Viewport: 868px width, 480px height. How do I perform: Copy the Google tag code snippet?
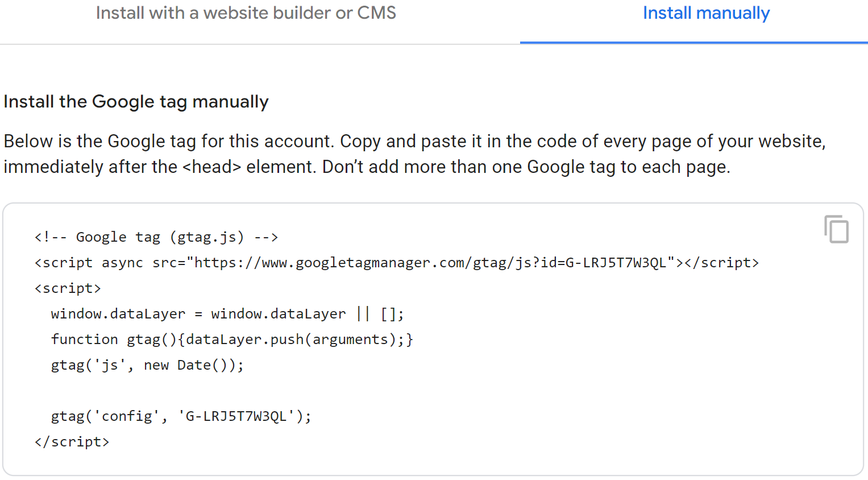(x=836, y=229)
